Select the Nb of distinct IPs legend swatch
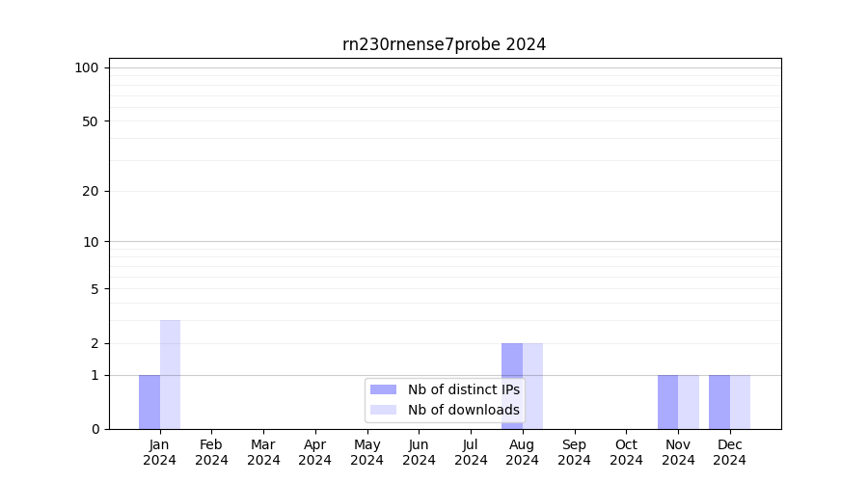 pyautogui.click(x=383, y=389)
